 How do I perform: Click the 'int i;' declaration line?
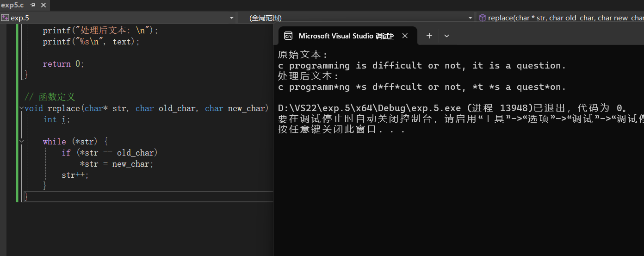(56, 119)
